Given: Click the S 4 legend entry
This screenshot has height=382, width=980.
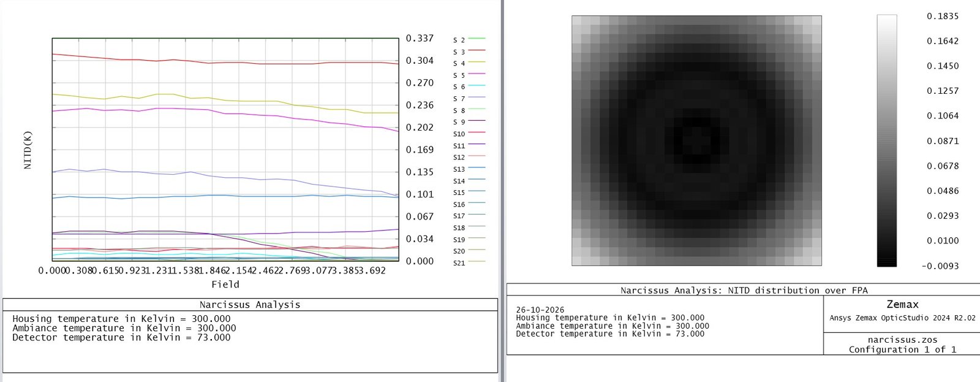Looking at the screenshot, I should click(x=469, y=63).
